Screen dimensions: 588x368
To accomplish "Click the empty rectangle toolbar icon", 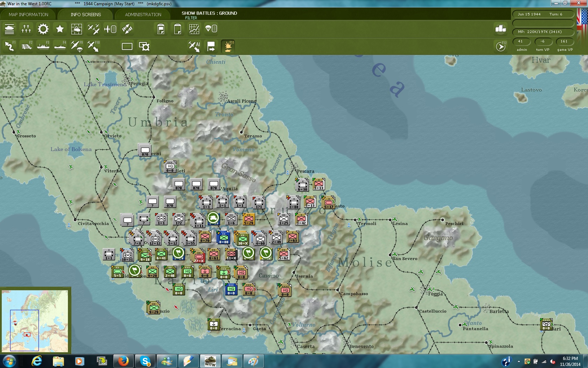I will point(127,46).
